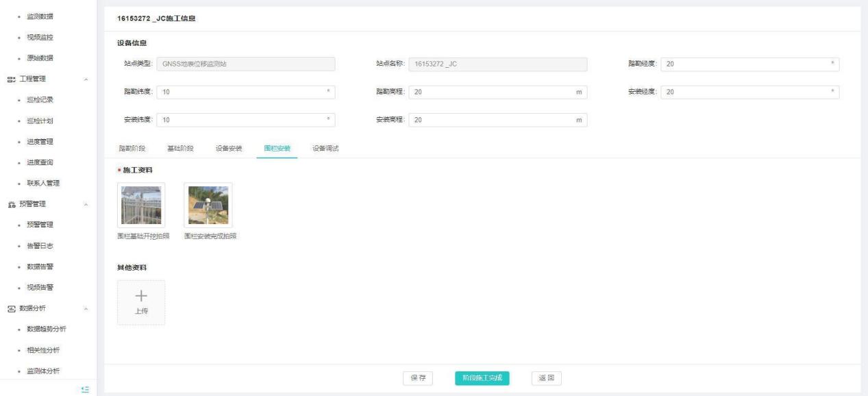
Task: Click the 预警管理 section icon in sidebar
Action: (11, 203)
